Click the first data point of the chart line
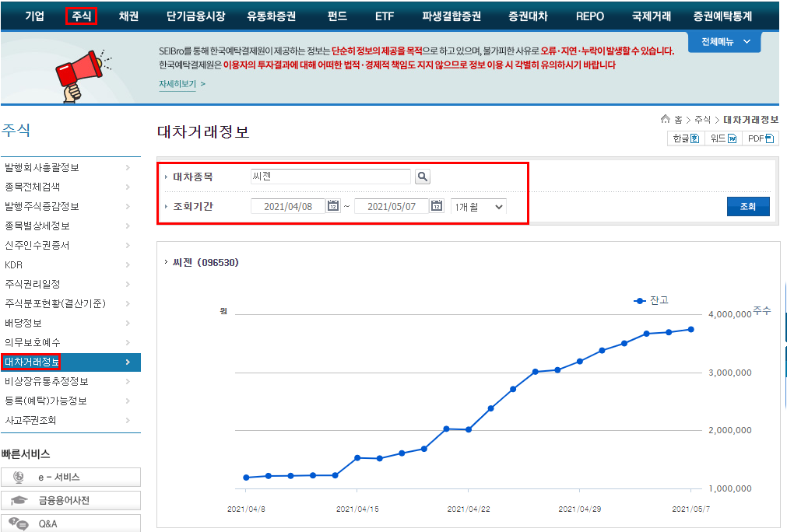The image size is (787, 532). click(x=246, y=478)
